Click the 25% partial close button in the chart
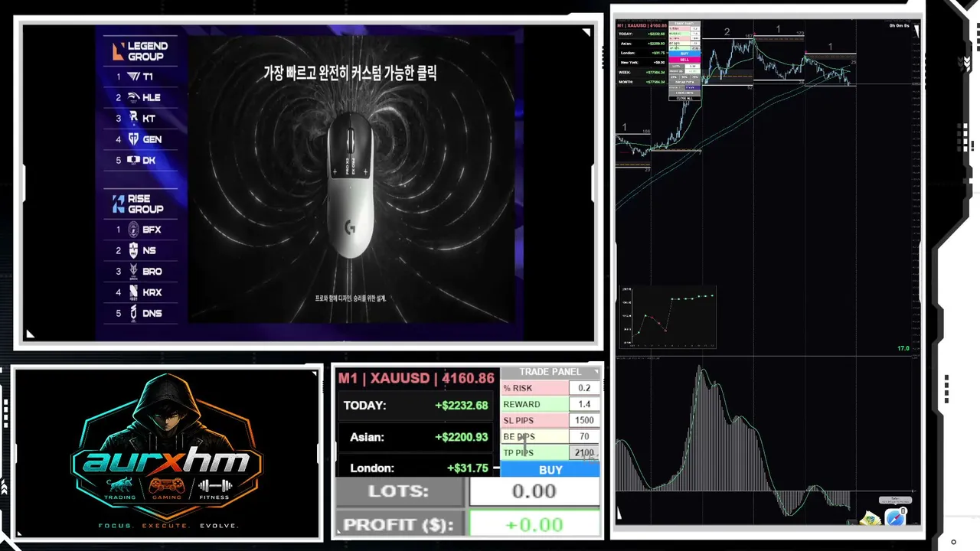Screen dimensions: 980x551 pos(674,77)
